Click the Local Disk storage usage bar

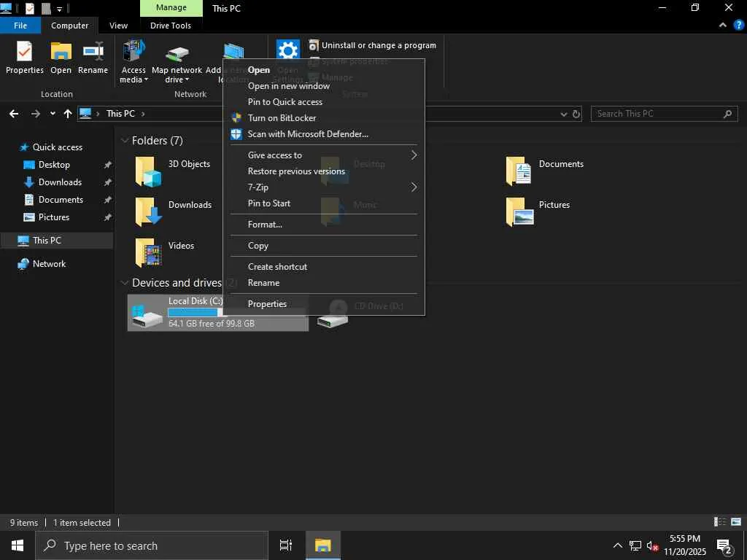click(x=197, y=312)
